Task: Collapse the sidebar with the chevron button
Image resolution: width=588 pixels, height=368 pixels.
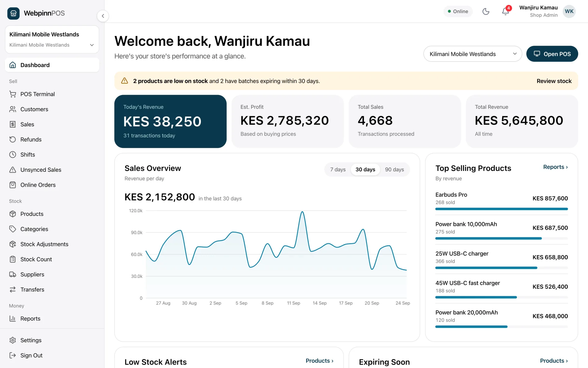Action: [103, 16]
